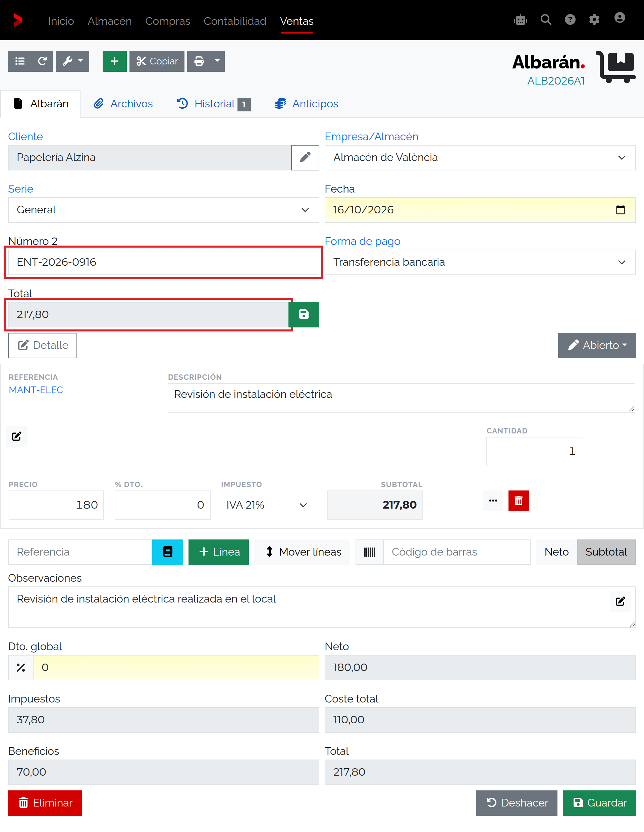Click the reload icon button
644x832 pixels.
pyautogui.click(x=42, y=61)
